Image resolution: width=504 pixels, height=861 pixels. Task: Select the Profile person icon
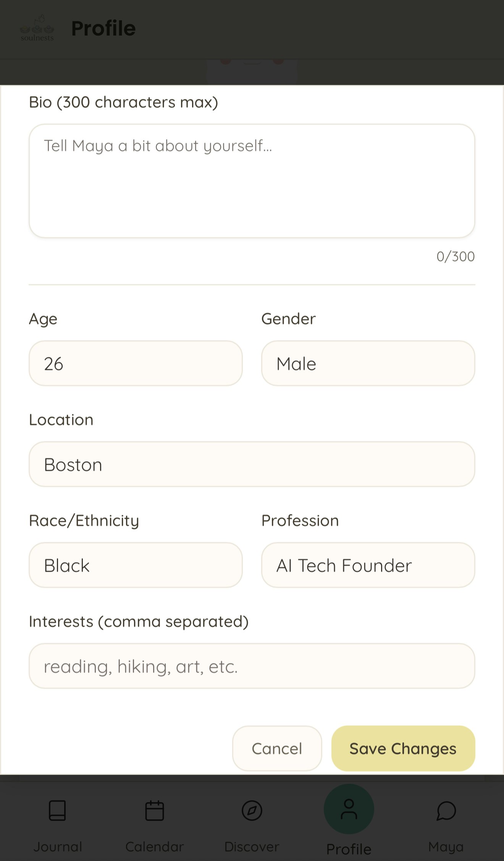click(x=349, y=809)
